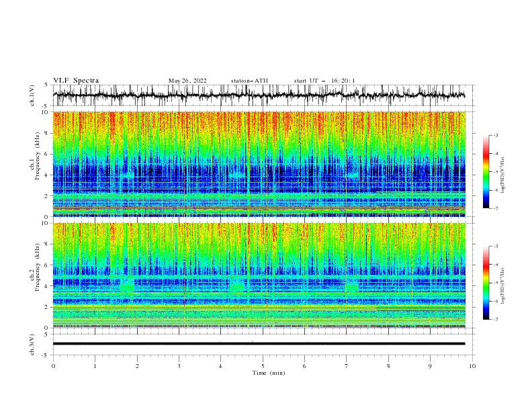Click the ch.2 spectrogram panel
Screen dimensions: 532x411
259,275
